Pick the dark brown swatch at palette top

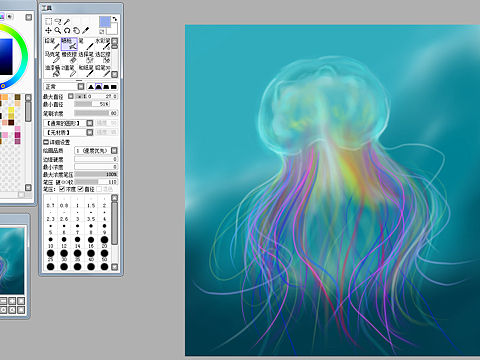coord(18,97)
